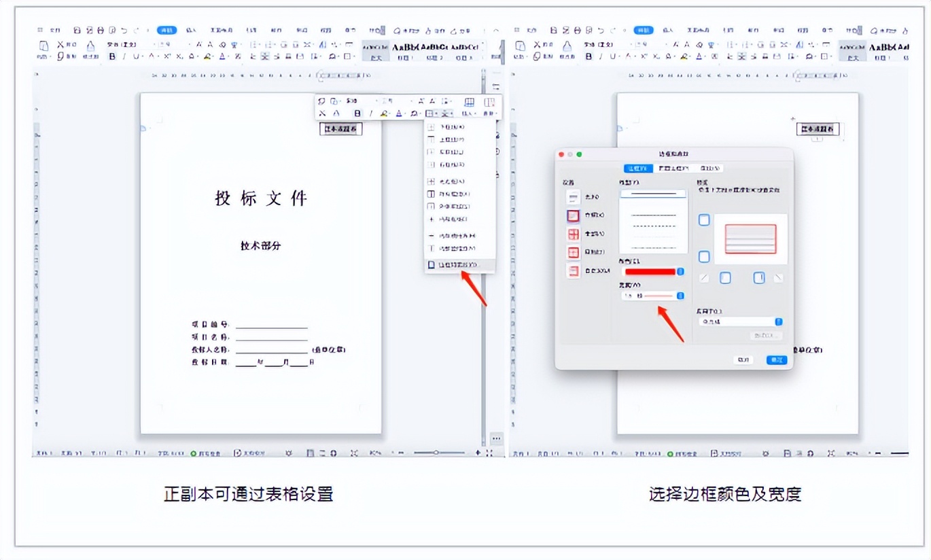Viewport: 931px width, 560px height.
Task: Select the 自定义 (custom) border setting icon
Action: pyautogui.click(x=573, y=270)
